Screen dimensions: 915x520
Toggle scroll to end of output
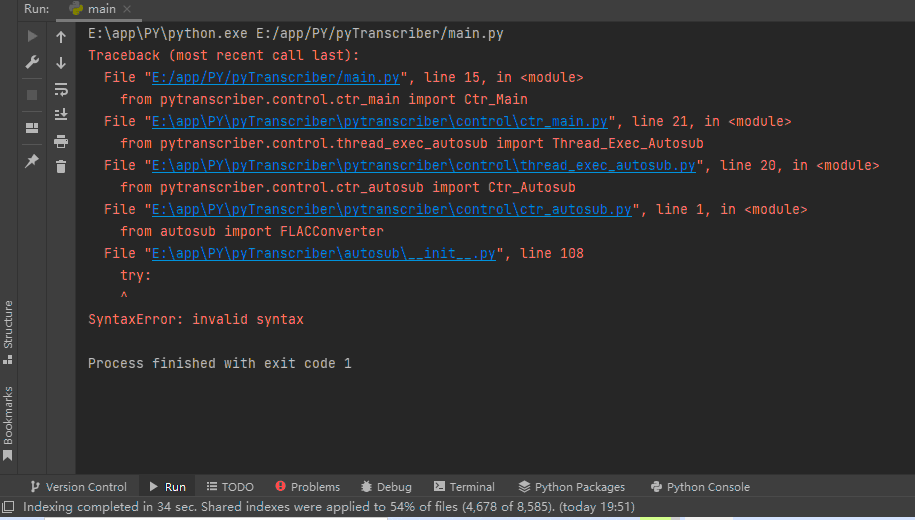tap(61, 115)
